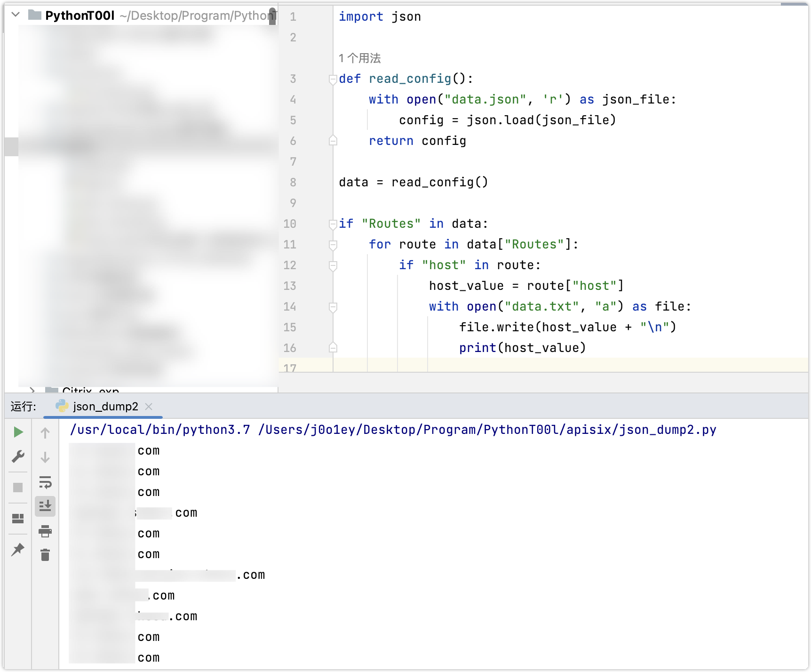
Task: Click the up arrow in run toolbar
Action: (x=45, y=433)
